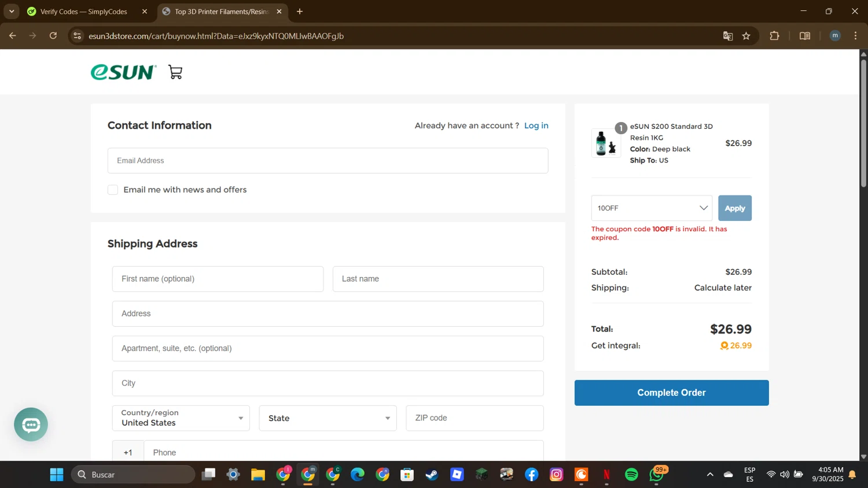The image size is (868, 488).
Task: Open the tab search dropdown arrow
Action: [x=12, y=12]
